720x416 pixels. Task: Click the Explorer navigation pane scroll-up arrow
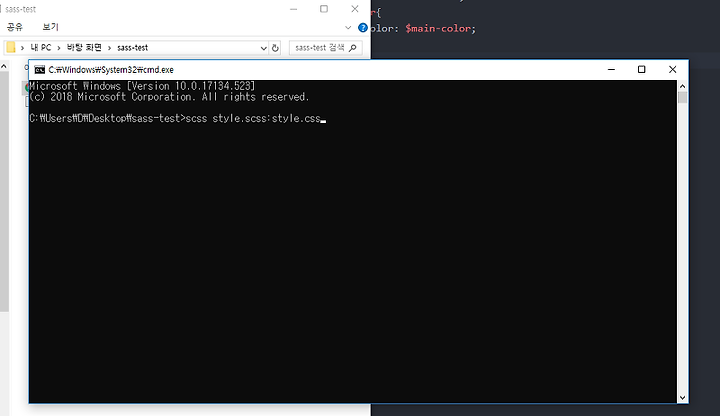coord(4,67)
